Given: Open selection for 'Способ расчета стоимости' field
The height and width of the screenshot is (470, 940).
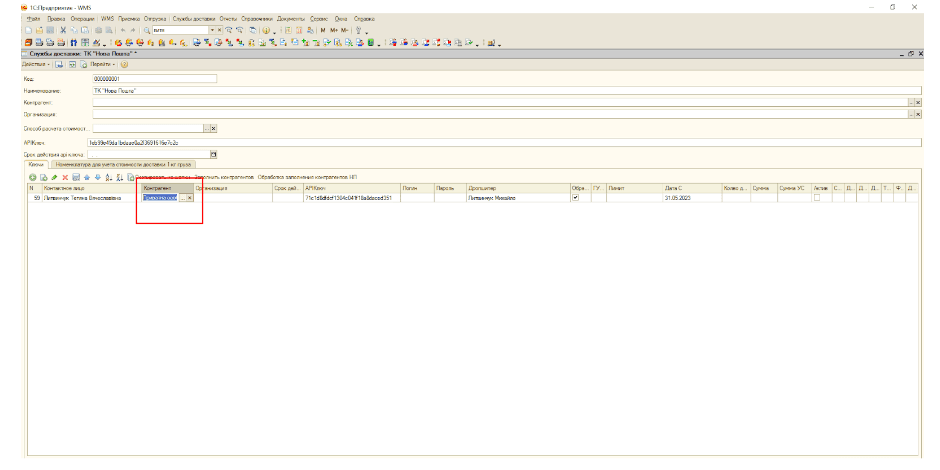Looking at the screenshot, I should 206,129.
